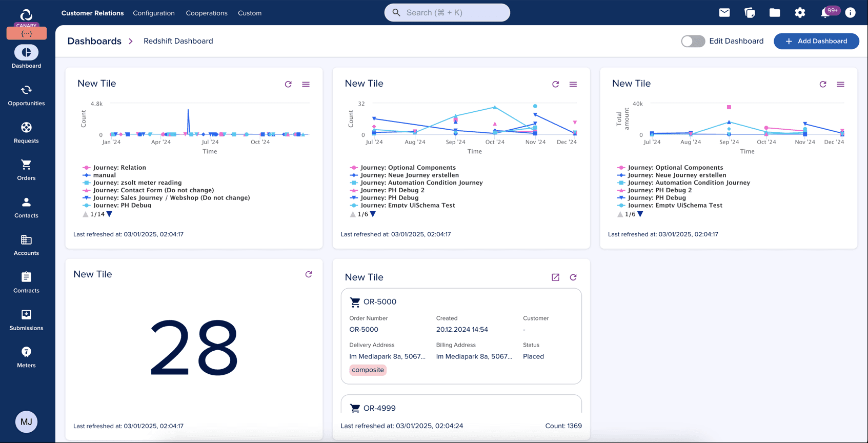Toggle 'manual' legend series
The height and width of the screenshot is (443, 868).
pos(99,175)
